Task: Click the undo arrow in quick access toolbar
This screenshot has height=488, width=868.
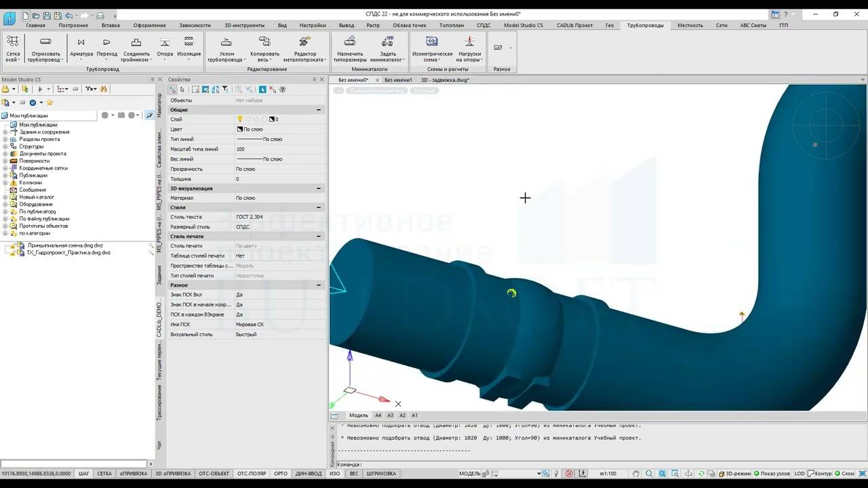Action: click(70, 15)
